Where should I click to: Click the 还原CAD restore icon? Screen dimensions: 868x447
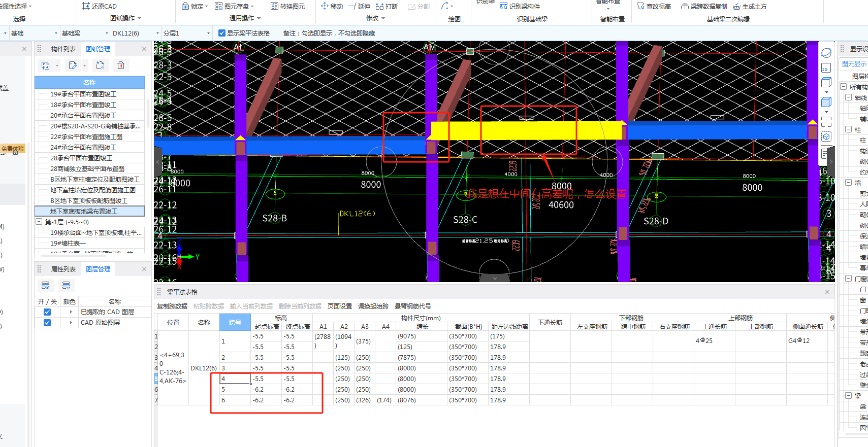click(86, 6)
